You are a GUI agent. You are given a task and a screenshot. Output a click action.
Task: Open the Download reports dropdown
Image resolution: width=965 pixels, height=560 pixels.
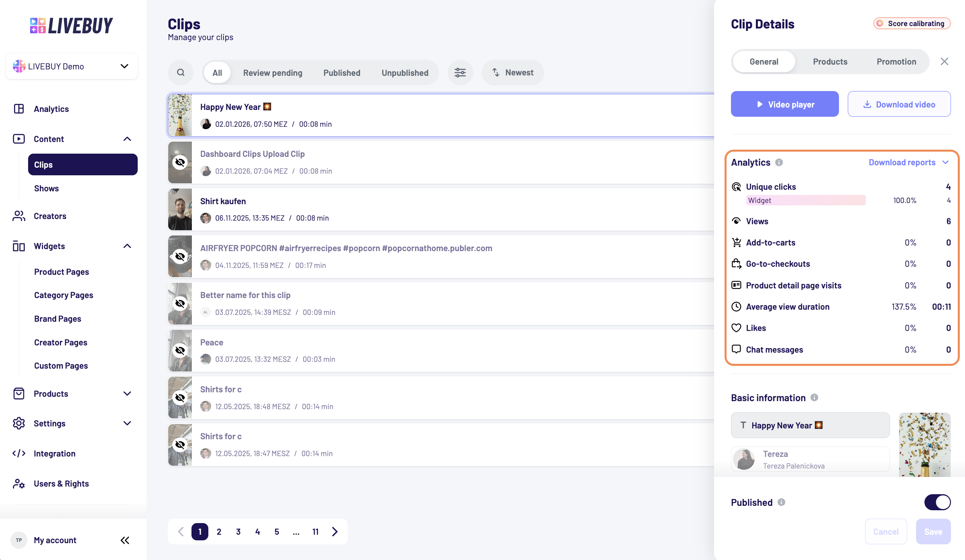tap(909, 162)
